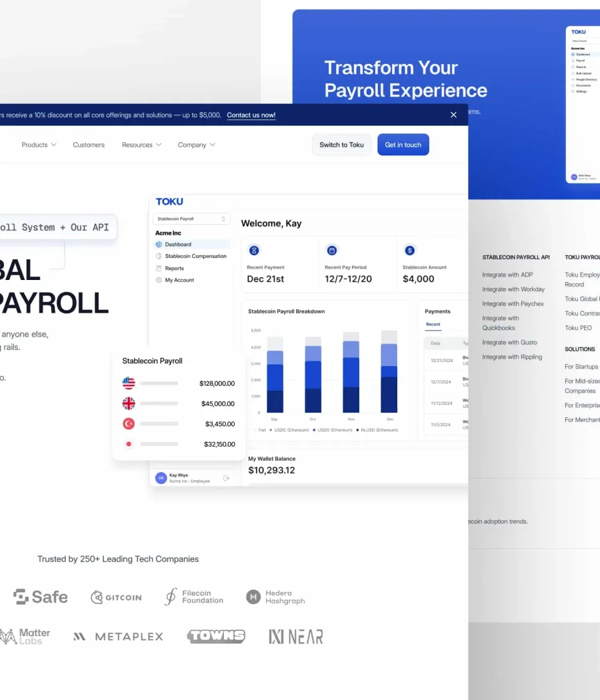Open Integrate with Rippling footer link
This screenshot has height=700, width=600.
pos(512,357)
